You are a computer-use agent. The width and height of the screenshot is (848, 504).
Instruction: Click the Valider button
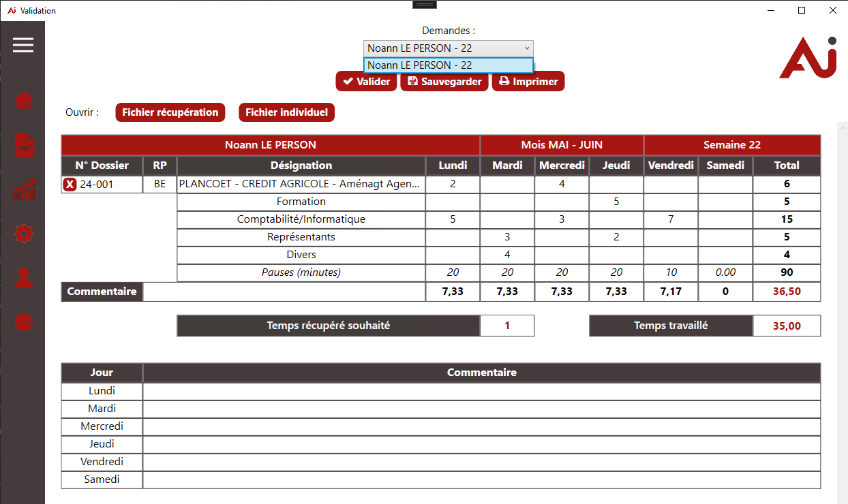coord(366,82)
